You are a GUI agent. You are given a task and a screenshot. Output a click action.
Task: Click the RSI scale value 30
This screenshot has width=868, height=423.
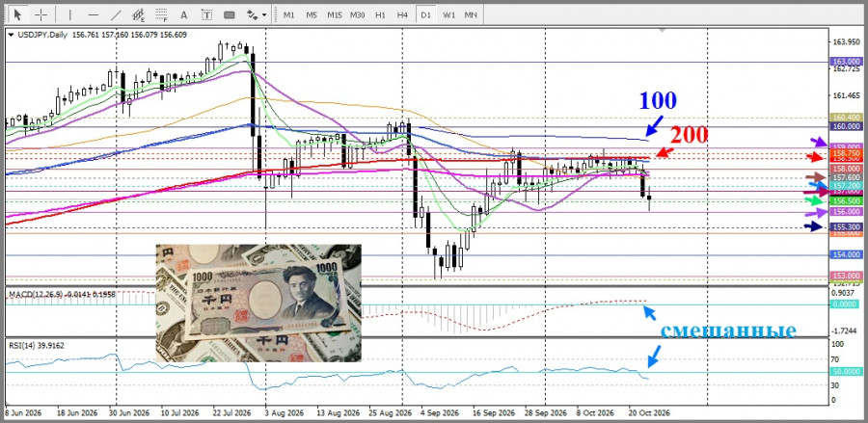837,384
